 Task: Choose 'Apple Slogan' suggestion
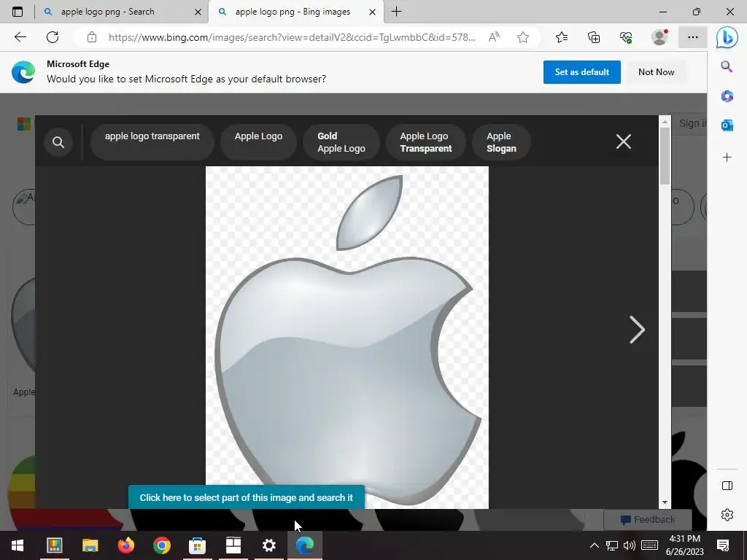point(501,142)
